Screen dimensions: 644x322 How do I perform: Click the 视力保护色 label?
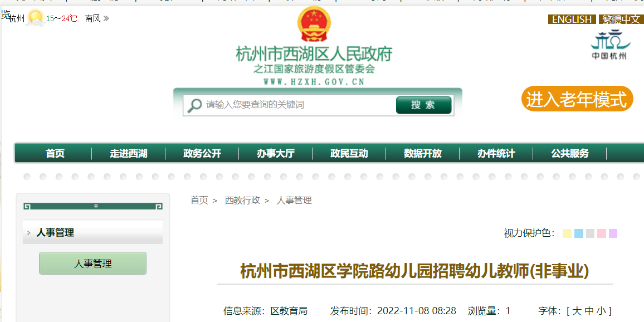[529, 233]
